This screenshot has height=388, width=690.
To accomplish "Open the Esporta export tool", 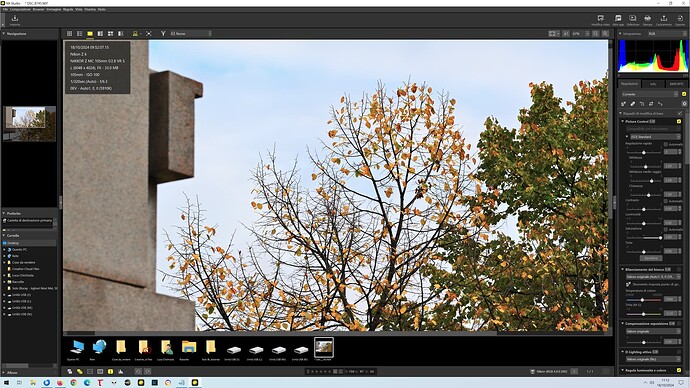I will coord(680,18).
